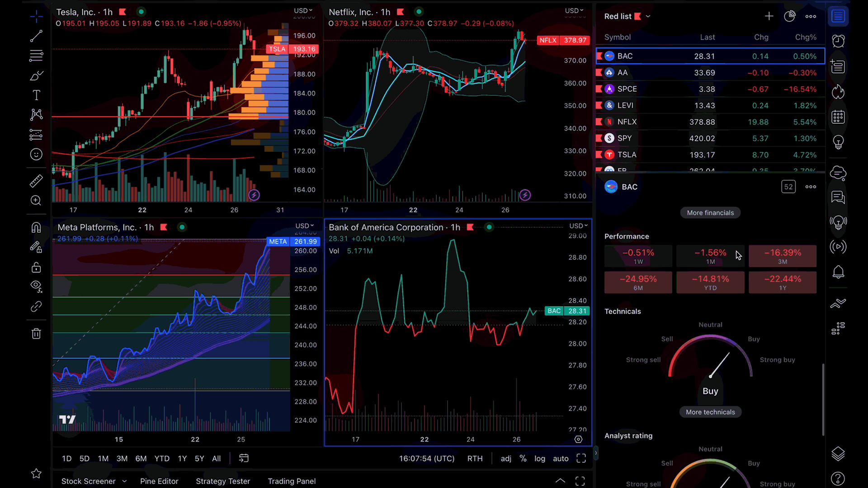Switch to the 1D time range
Screen dimensions: 868x488
click(x=66, y=459)
